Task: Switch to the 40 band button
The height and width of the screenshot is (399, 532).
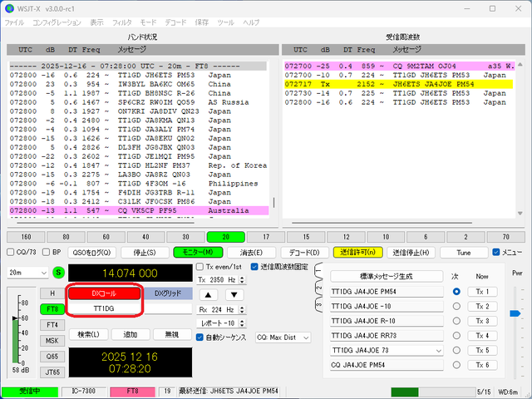Action: 146,237
